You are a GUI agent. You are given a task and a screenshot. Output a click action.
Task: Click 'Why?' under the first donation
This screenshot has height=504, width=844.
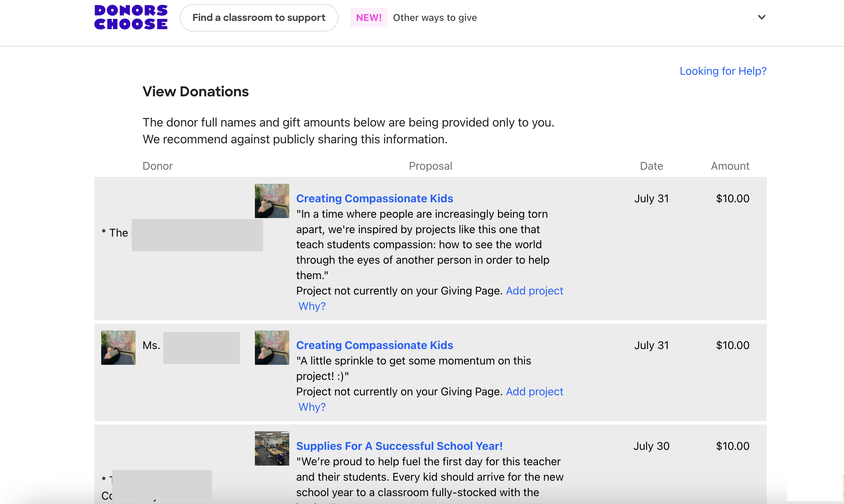312,305
